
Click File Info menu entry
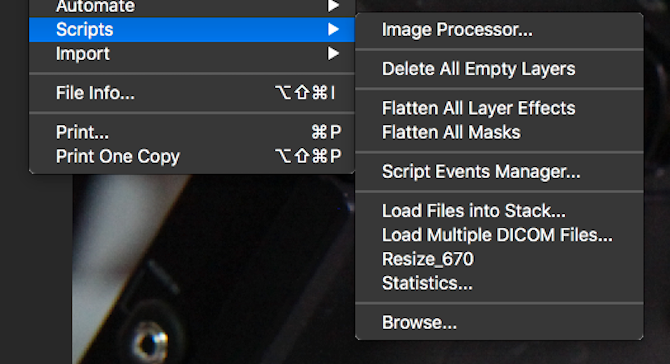click(x=191, y=93)
